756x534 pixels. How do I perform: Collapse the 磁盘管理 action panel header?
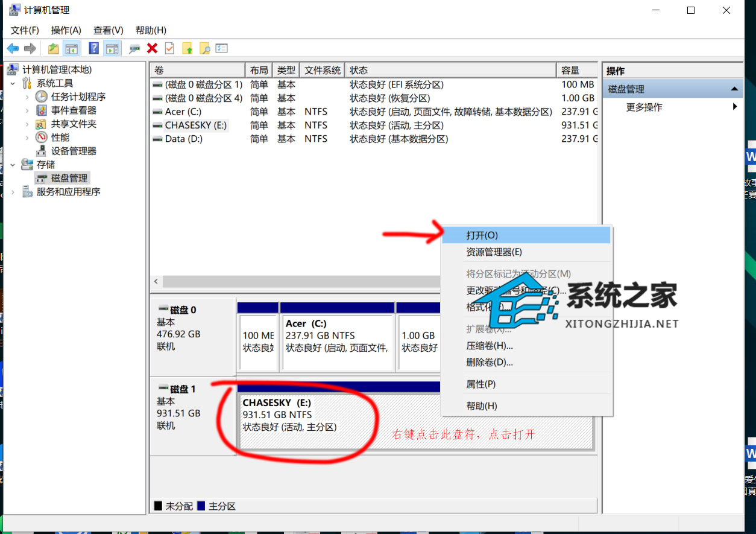[735, 87]
